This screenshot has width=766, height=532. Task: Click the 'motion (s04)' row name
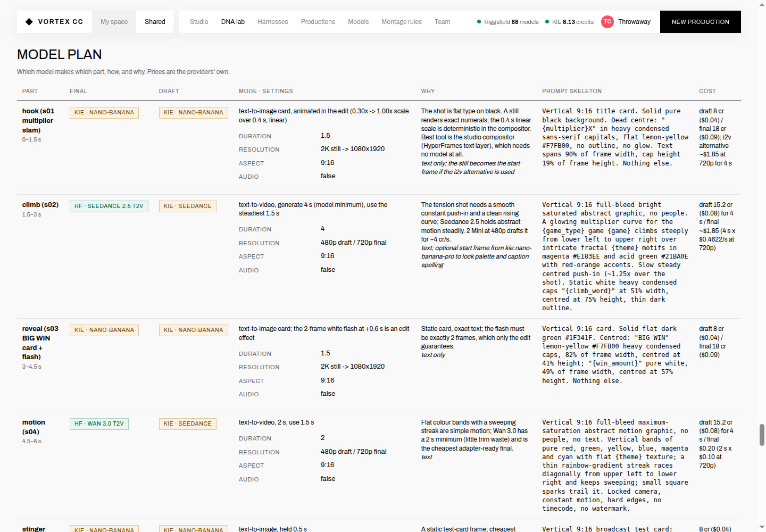pos(34,427)
